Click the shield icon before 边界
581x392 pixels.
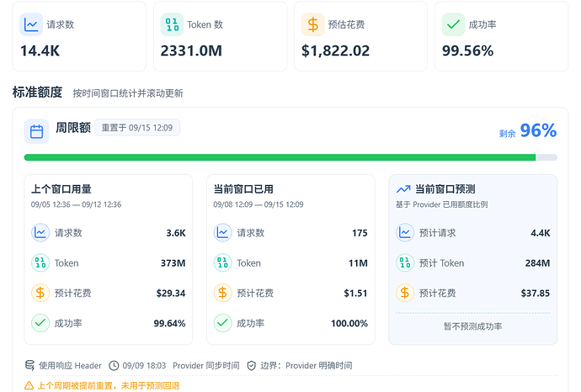coord(252,366)
